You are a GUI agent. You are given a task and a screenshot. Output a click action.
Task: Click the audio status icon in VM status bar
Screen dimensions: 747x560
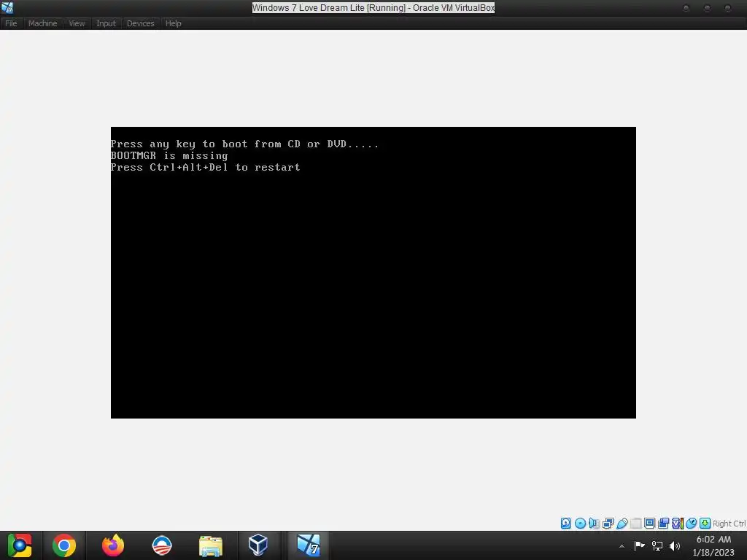tap(594, 524)
